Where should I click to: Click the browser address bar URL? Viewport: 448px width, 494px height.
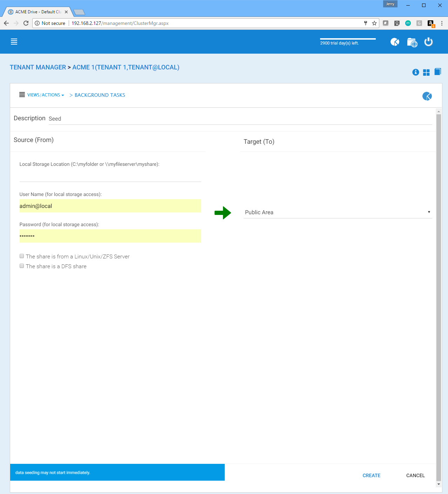coord(120,23)
